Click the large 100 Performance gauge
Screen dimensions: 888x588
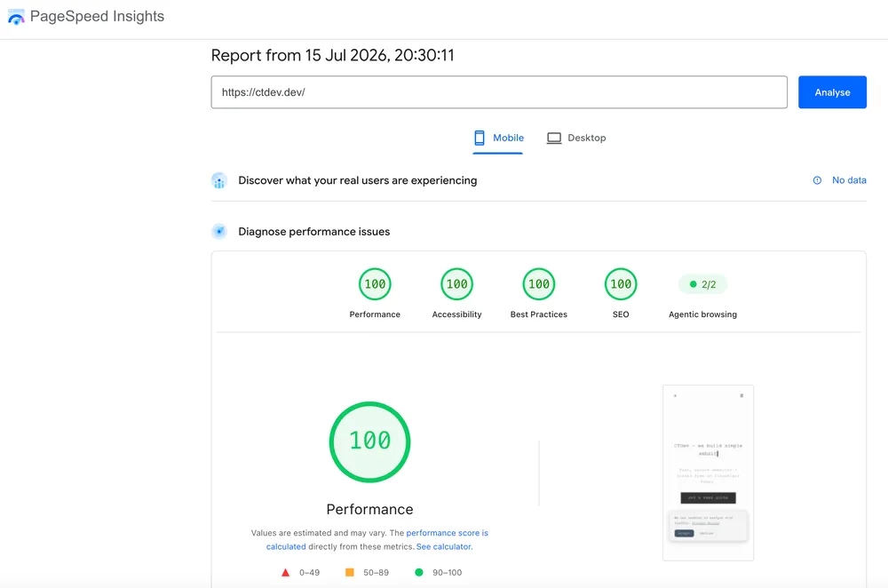(x=369, y=441)
